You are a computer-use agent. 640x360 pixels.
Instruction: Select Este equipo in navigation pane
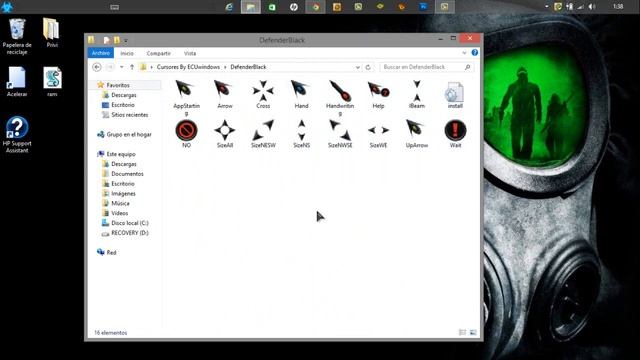[121, 154]
